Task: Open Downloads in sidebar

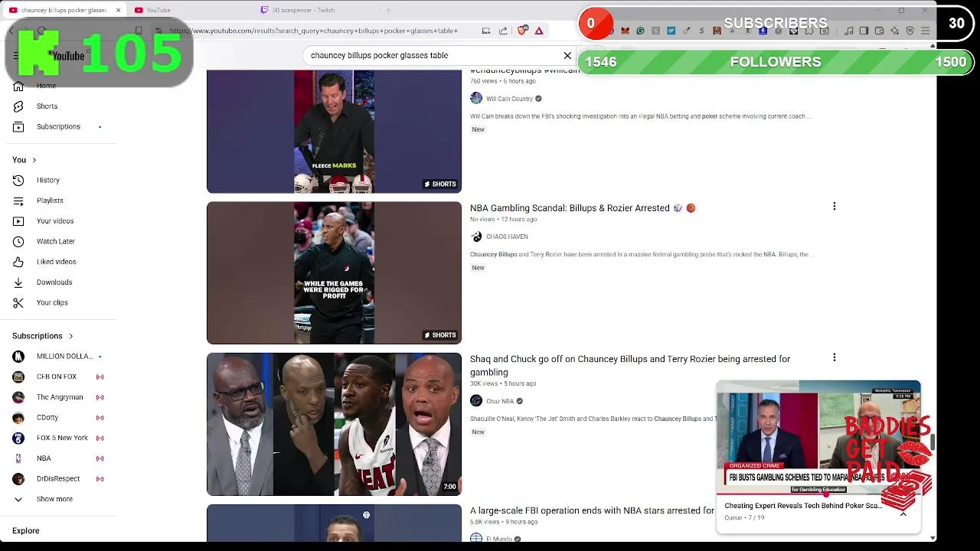Action: (54, 282)
